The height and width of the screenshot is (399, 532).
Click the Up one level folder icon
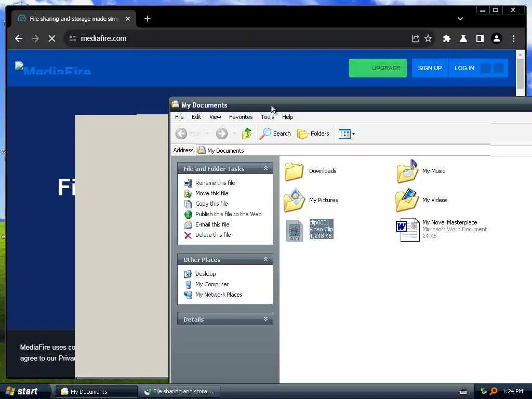[247, 134]
